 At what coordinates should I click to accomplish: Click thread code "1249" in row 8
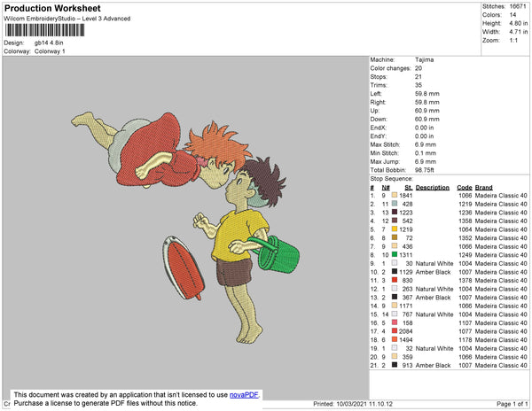click(x=465, y=255)
